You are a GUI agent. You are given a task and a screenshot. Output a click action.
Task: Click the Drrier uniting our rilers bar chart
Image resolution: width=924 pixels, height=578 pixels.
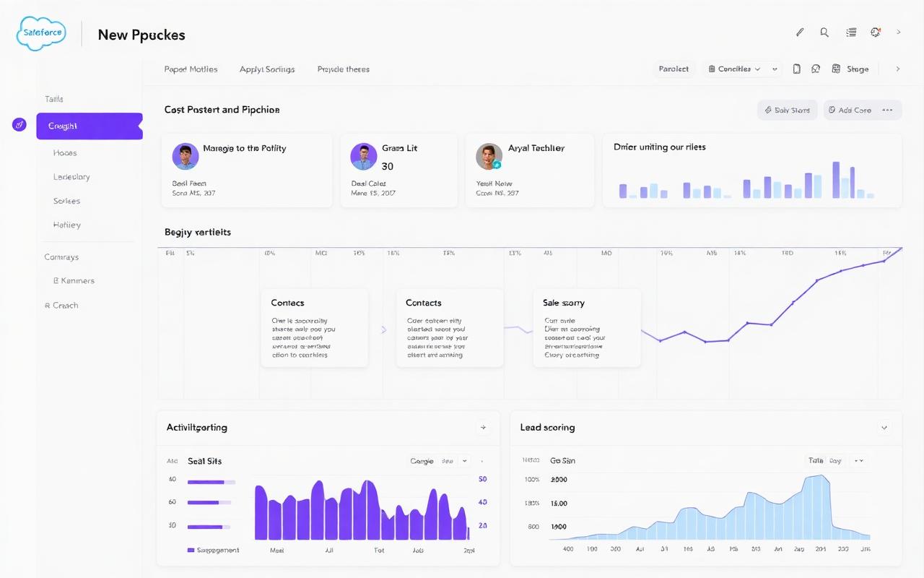coord(746,180)
